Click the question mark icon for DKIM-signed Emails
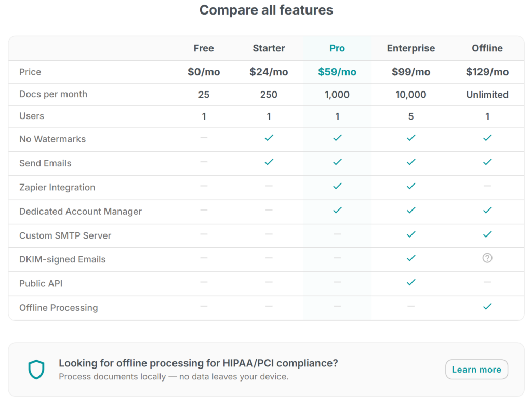This screenshot has height=407, width=532. [487, 258]
